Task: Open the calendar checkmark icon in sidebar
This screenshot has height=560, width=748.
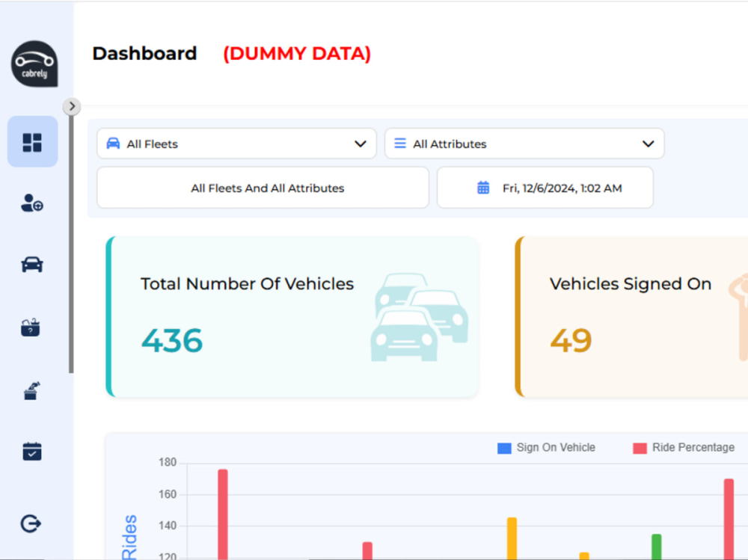Action: [x=32, y=452]
